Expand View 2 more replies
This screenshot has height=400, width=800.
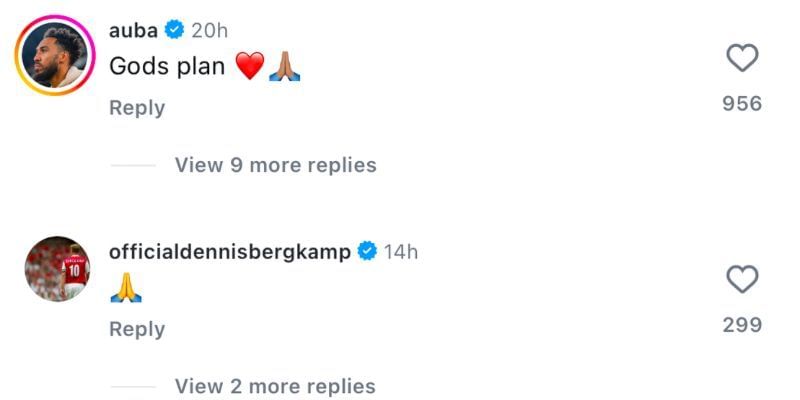tap(275, 386)
